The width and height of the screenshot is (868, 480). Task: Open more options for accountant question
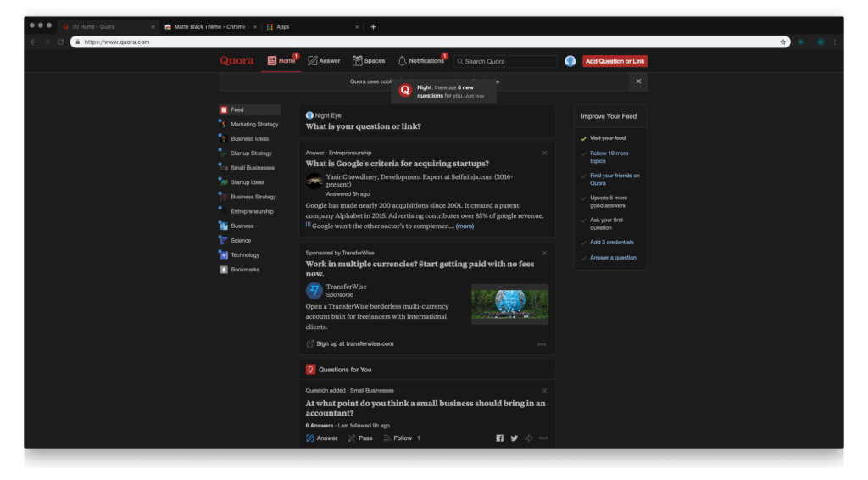[543, 438]
